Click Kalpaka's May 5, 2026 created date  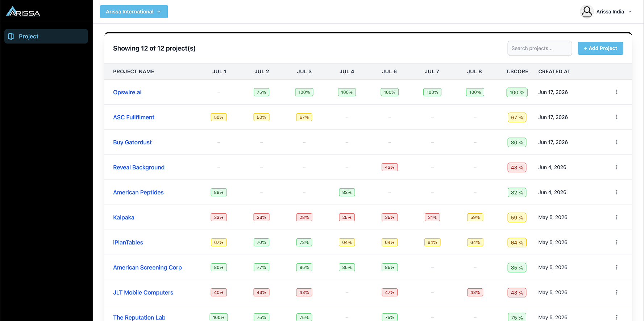tap(553, 217)
